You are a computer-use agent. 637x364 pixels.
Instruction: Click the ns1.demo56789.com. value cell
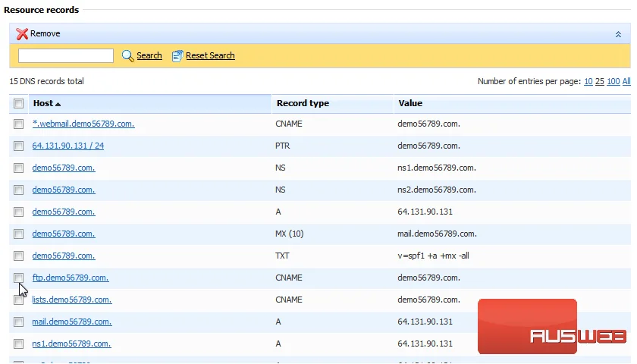[437, 168]
